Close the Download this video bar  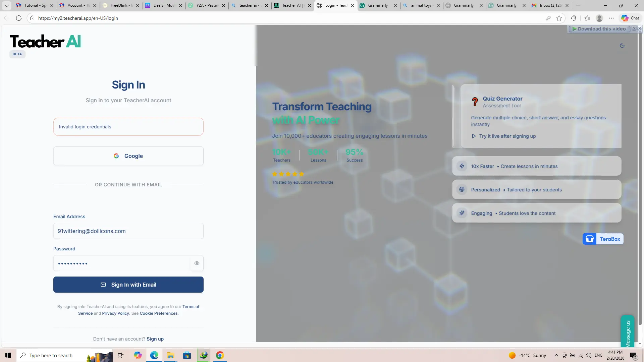tap(640, 28)
